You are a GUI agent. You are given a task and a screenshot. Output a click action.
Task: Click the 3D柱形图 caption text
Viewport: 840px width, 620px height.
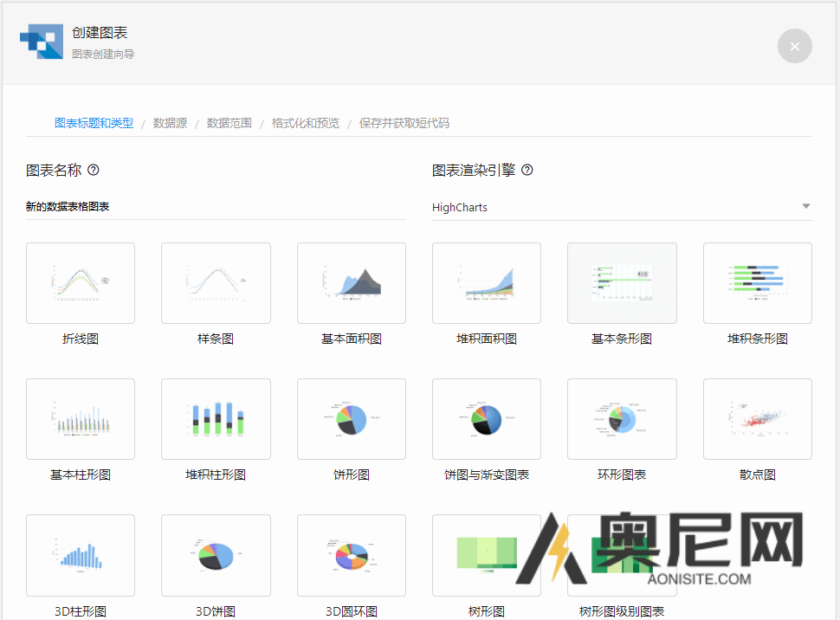click(x=81, y=611)
